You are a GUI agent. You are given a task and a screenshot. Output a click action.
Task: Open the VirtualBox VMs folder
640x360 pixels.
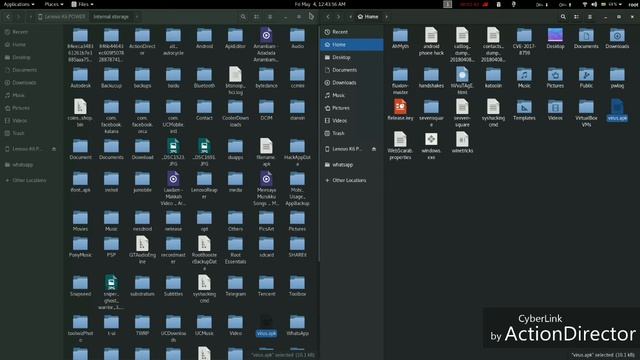[x=586, y=113]
